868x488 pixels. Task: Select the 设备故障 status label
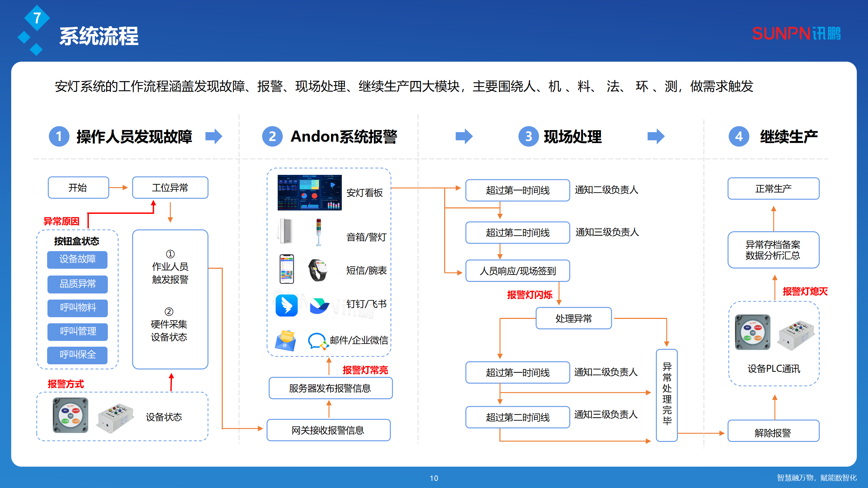pos(77,260)
